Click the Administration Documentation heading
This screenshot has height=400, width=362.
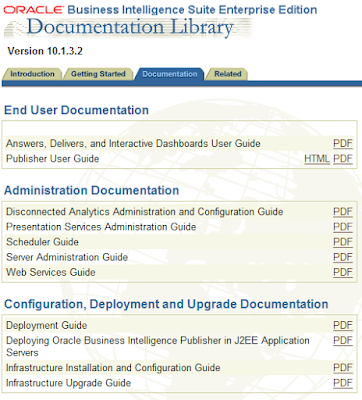point(91,190)
